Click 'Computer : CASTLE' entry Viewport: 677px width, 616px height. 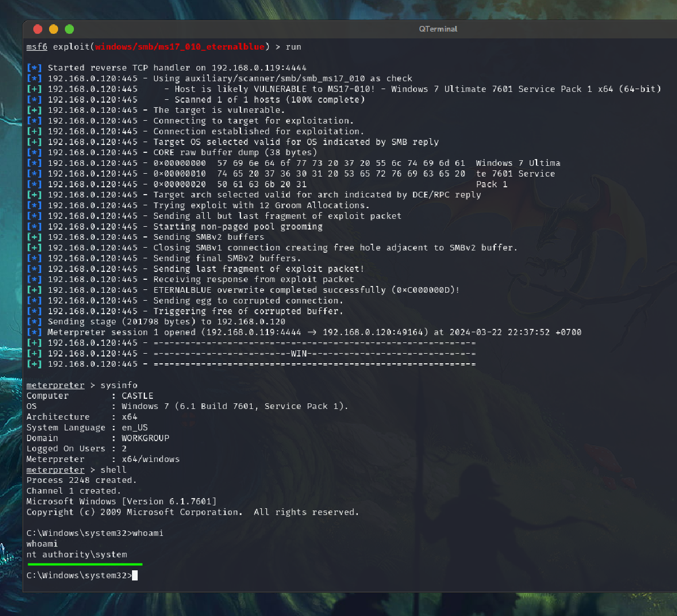pyautogui.click(x=90, y=396)
